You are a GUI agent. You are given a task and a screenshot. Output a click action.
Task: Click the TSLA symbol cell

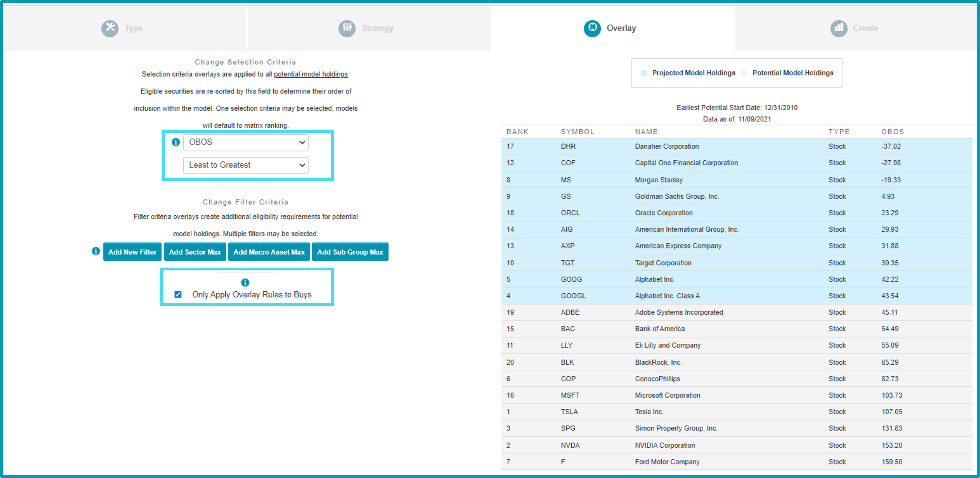tap(569, 412)
